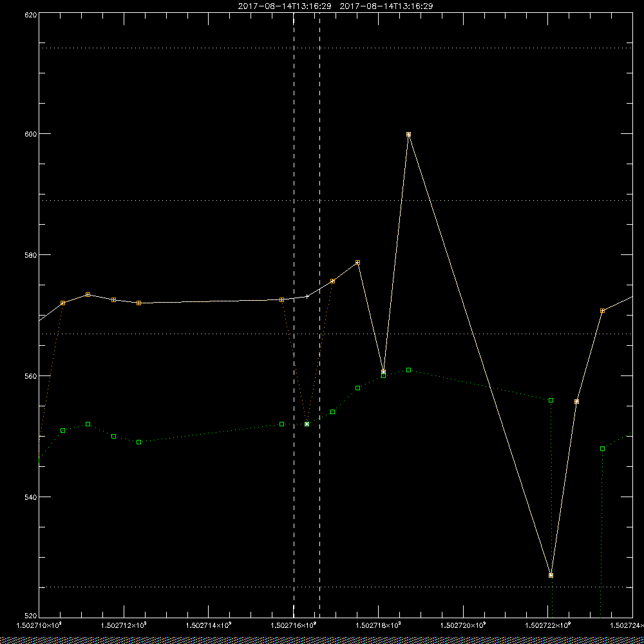Click the second 2017-08-14T13:16:29 timestamp in title
Image resolution: width=644 pixels, height=644 pixels.
pos(386,6)
